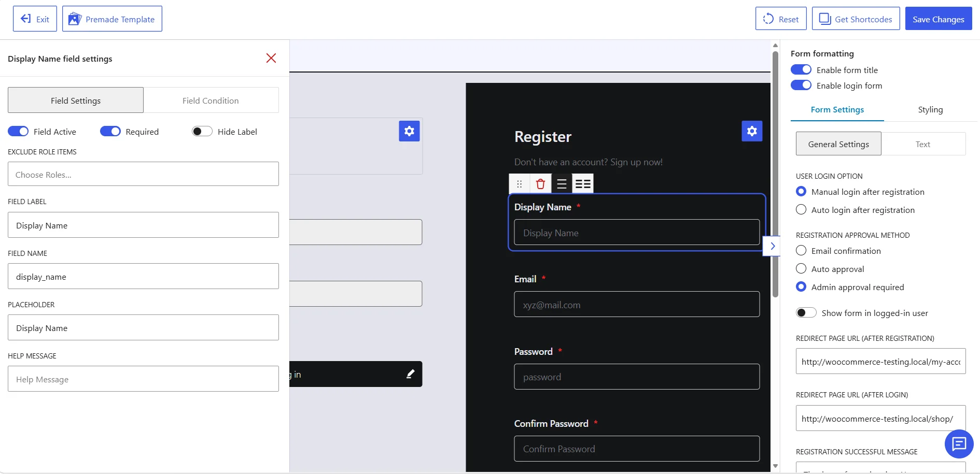
Task: Click the Display Name preview input
Action: click(637, 232)
